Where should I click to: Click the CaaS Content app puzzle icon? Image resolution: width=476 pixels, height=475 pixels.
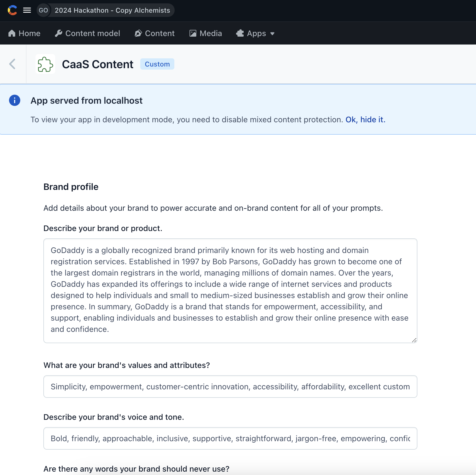point(45,64)
